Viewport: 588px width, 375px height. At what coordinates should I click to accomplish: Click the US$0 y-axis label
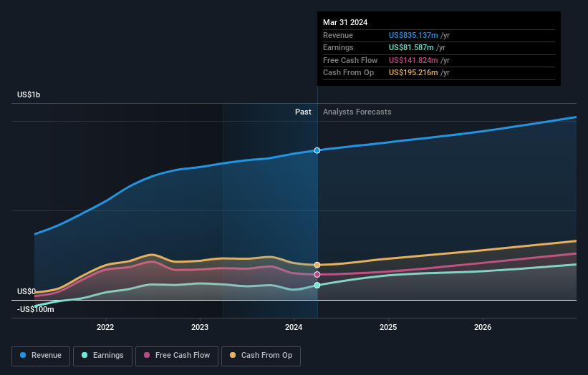[26, 291]
